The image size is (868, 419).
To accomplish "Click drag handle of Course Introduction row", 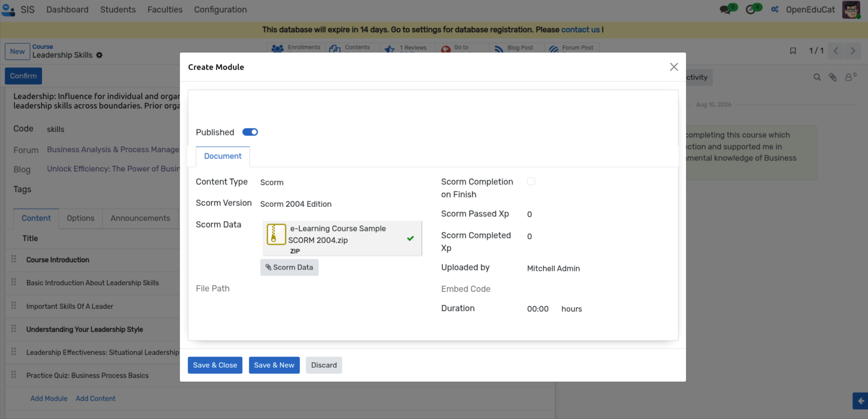I will coord(14,259).
